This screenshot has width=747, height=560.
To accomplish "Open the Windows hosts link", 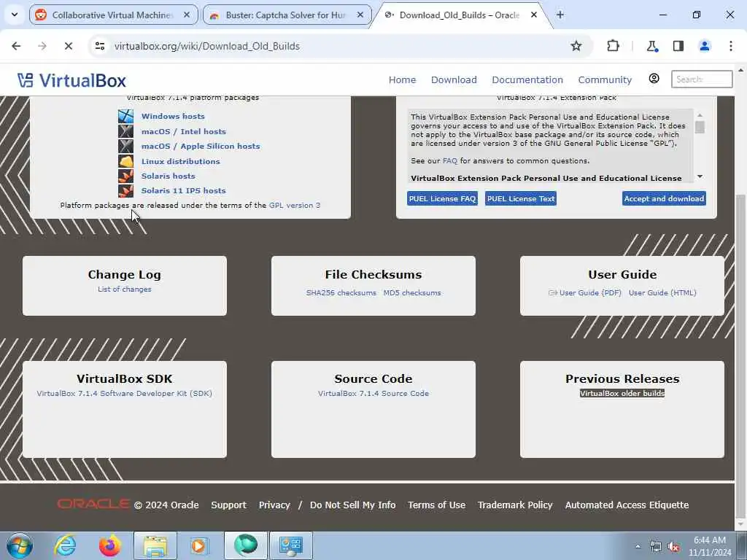I will coord(173,116).
